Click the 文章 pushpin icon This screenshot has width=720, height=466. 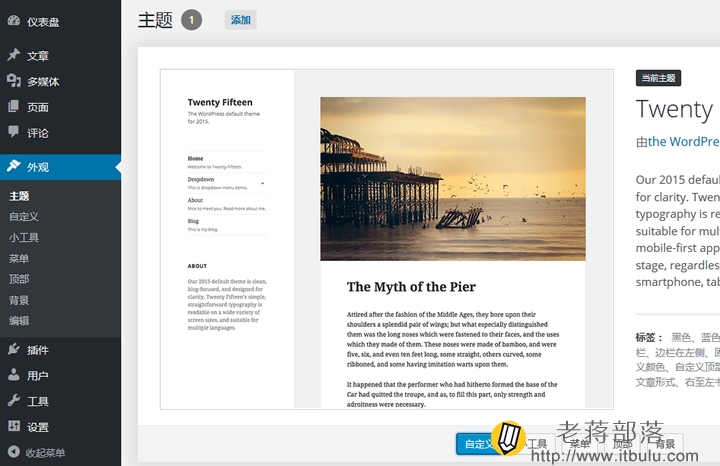click(x=14, y=55)
